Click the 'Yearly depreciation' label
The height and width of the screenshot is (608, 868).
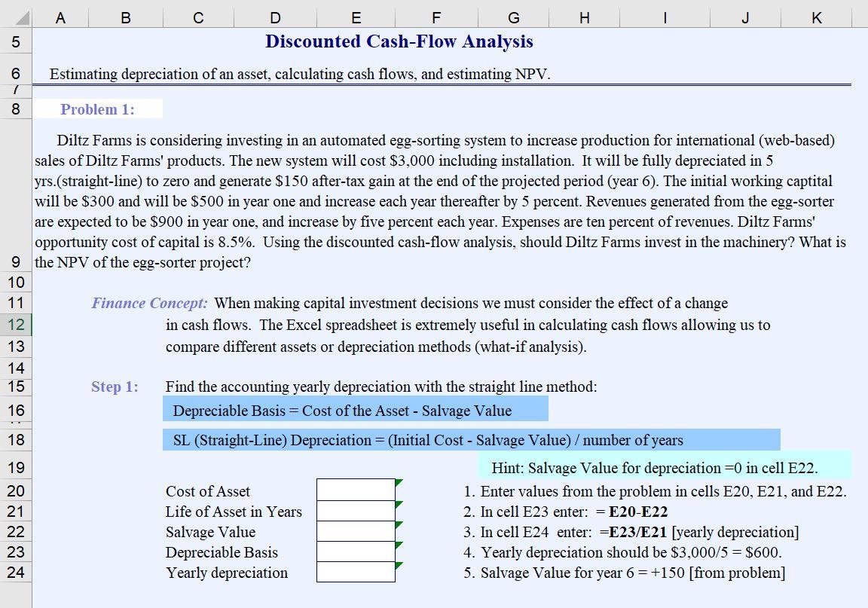point(226,573)
